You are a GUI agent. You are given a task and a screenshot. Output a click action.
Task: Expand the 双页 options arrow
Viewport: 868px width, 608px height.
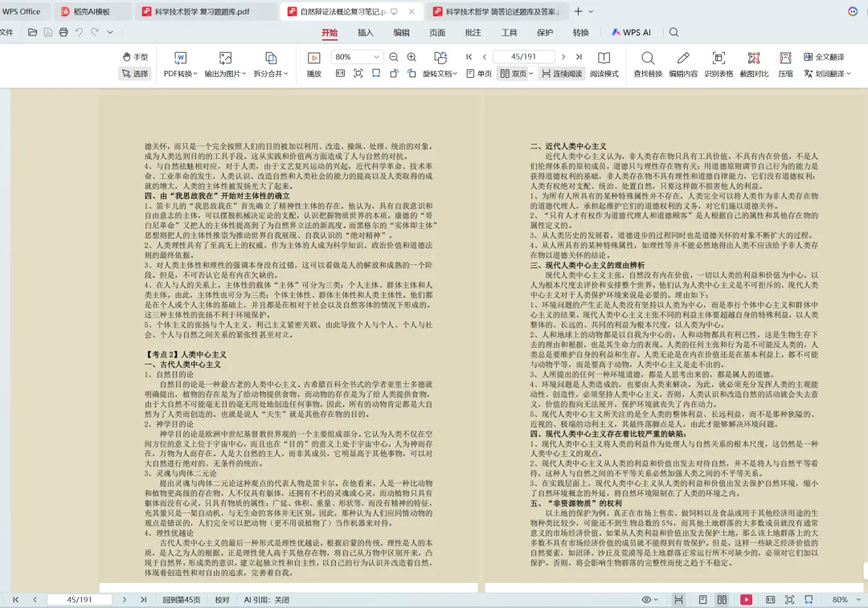tap(531, 74)
